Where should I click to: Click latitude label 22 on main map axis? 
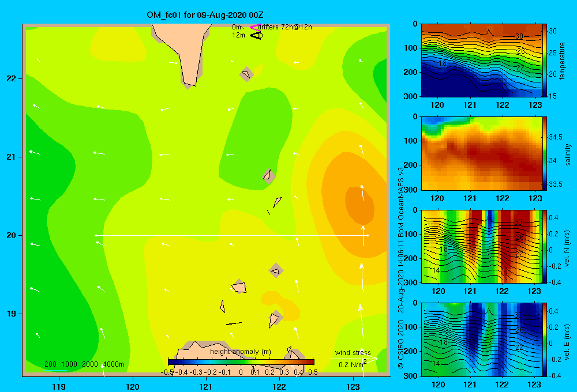pos(11,79)
